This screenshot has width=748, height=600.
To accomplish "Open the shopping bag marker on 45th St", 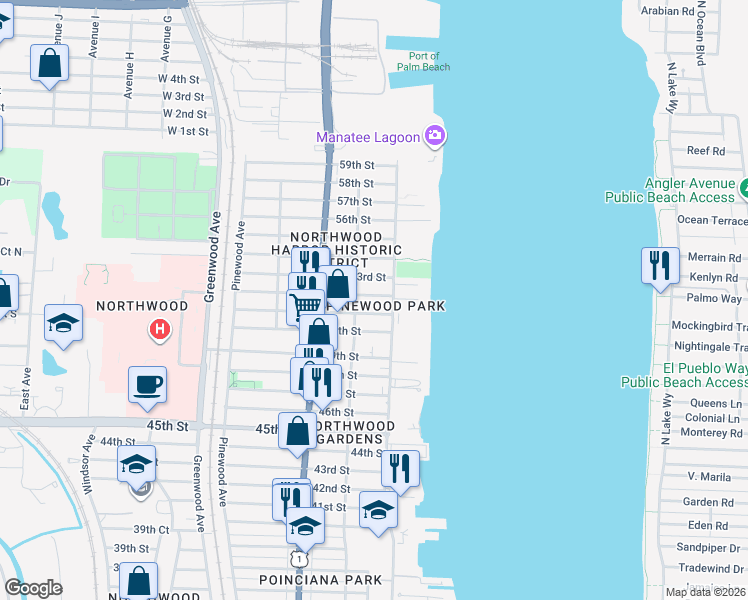I will (297, 433).
